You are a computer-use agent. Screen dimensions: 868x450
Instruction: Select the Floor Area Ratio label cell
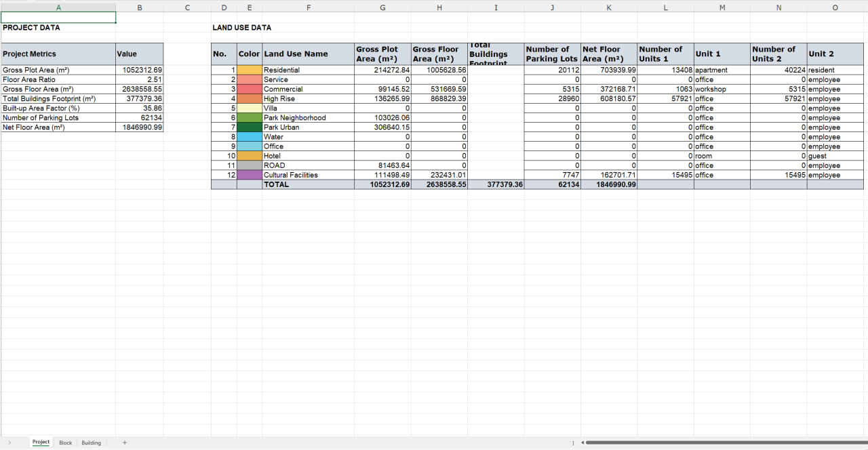coord(58,80)
